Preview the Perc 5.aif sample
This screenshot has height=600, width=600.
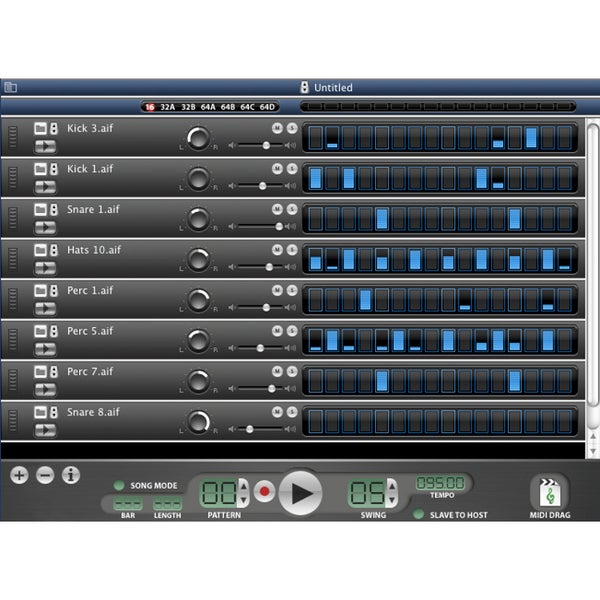(x=45, y=349)
